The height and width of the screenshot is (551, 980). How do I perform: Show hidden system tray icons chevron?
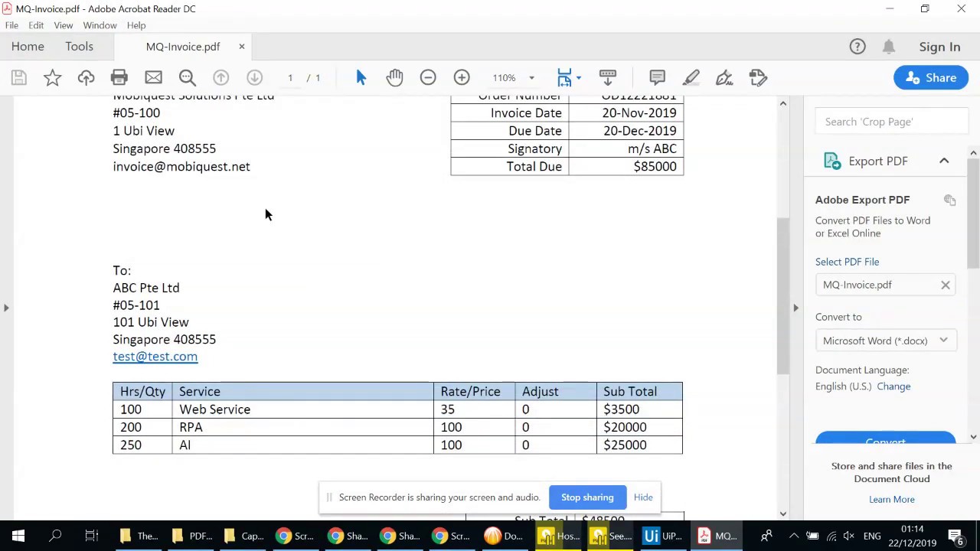793,536
